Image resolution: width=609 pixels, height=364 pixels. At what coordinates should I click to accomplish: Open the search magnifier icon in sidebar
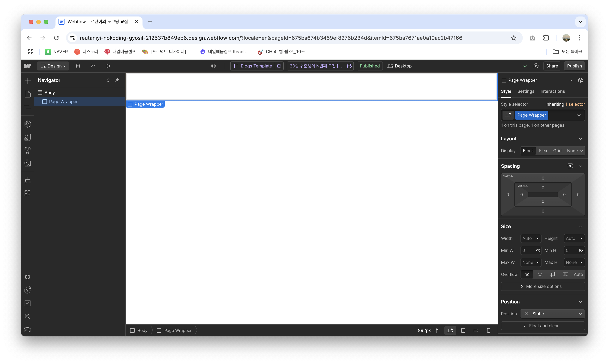click(28, 316)
